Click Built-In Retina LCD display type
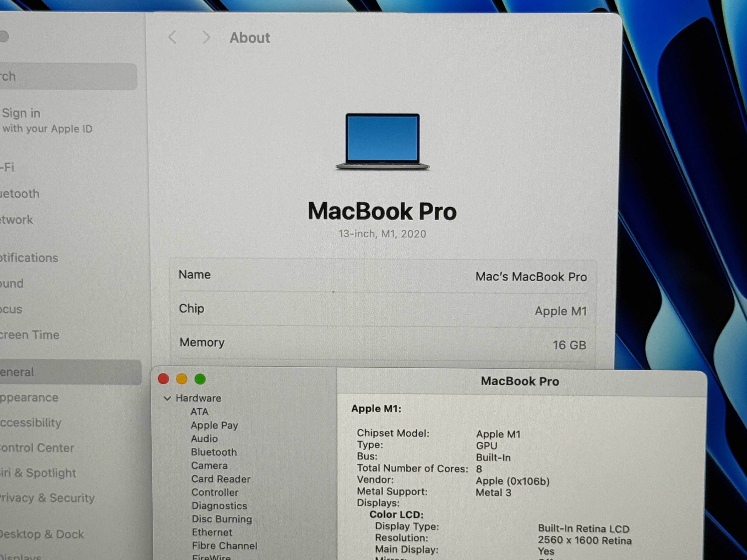Screen dimensions: 747x560 (584, 529)
